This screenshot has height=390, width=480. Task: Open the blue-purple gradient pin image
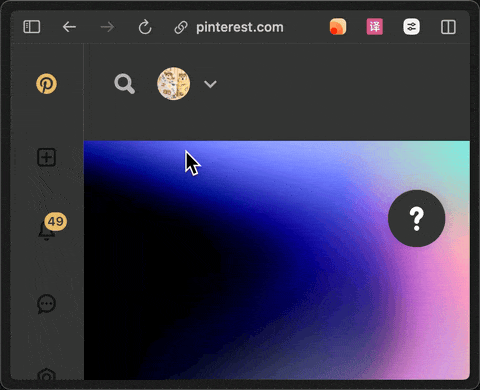(x=277, y=260)
